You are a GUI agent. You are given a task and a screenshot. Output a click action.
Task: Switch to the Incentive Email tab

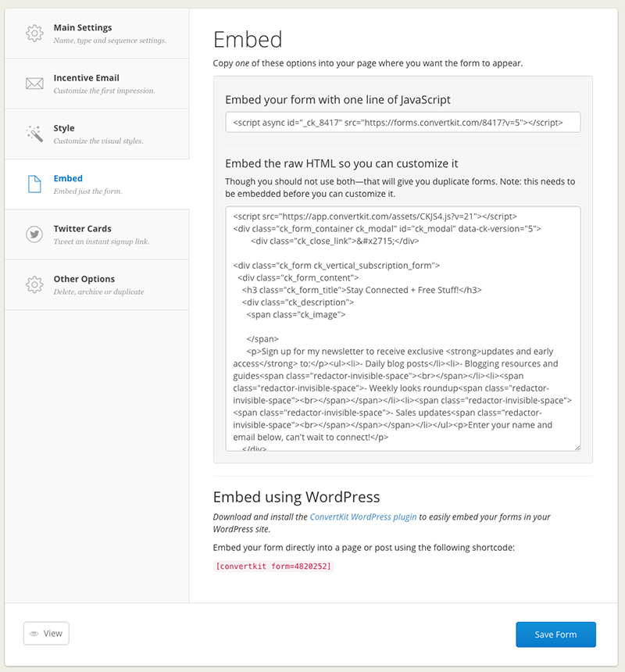tap(97, 84)
